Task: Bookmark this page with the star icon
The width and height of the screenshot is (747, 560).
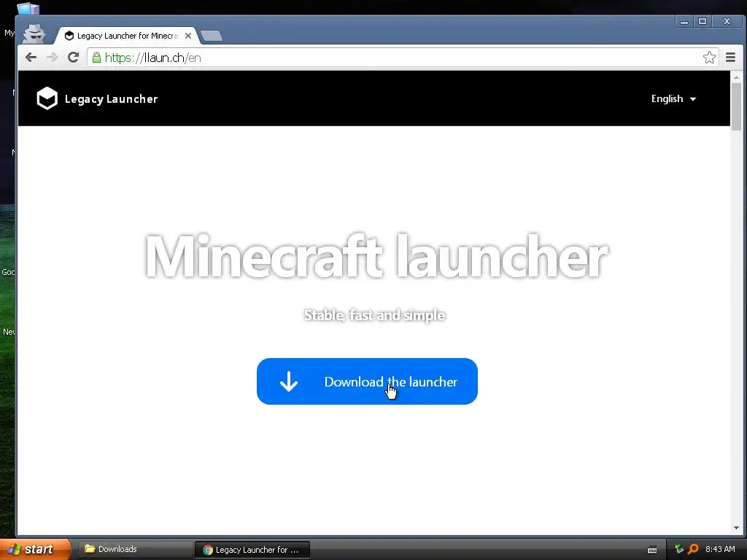Action: pyautogui.click(x=709, y=58)
